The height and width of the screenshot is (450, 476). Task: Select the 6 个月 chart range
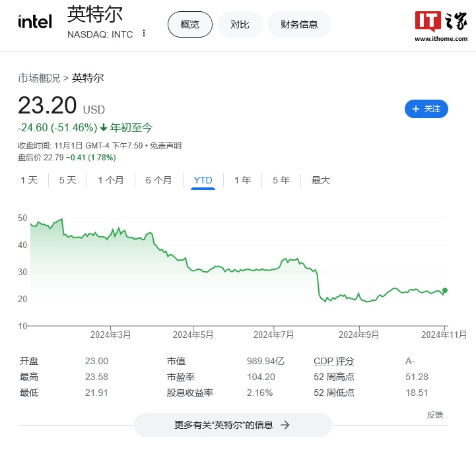(x=158, y=180)
